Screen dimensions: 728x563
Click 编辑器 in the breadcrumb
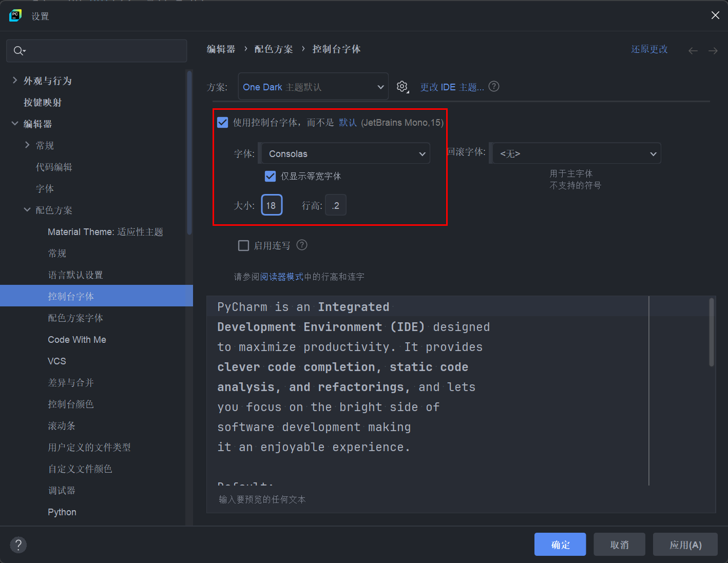221,49
